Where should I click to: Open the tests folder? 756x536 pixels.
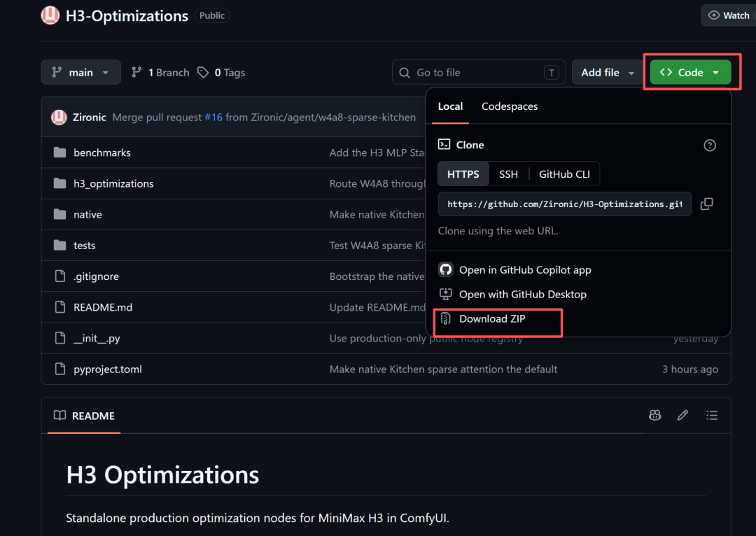[x=85, y=246]
